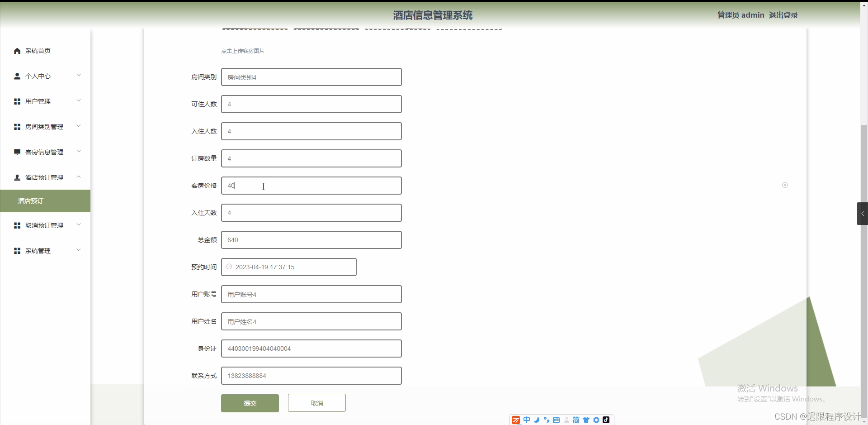The image size is (868, 425).
Task: Toggle Chinese input mode 中 icon
Action: point(527,420)
